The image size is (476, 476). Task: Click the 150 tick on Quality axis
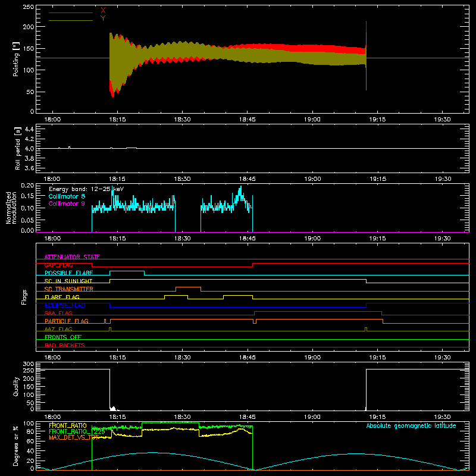[x=28, y=387]
